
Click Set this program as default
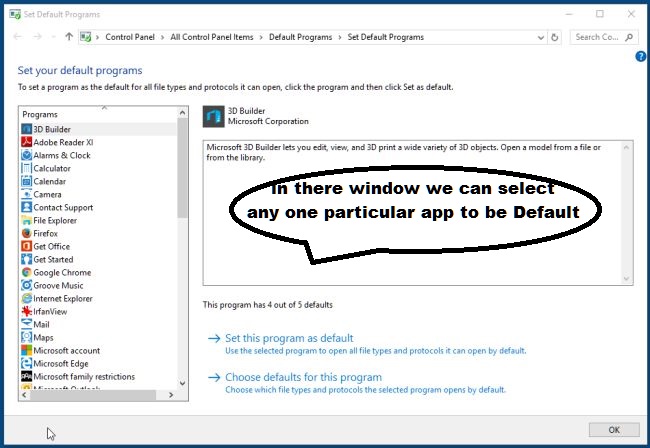289,338
